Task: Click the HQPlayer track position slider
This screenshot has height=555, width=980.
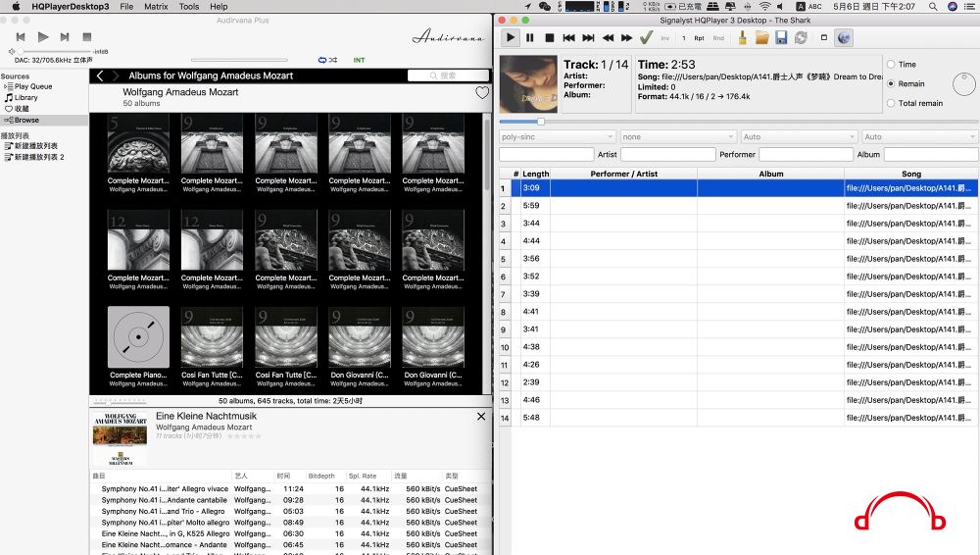Action: coord(739,122)
